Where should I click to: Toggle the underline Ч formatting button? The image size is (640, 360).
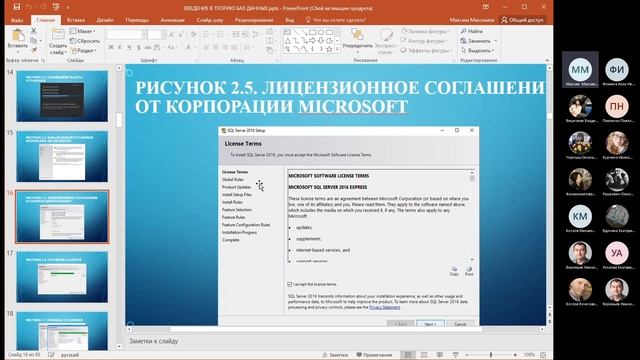click(x=129, y=48)
